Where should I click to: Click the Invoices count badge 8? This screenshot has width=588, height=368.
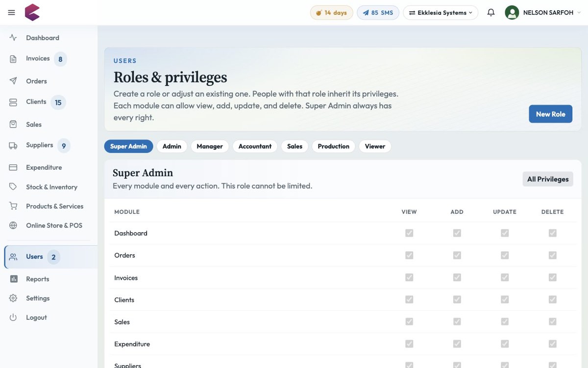pos(60,59)
